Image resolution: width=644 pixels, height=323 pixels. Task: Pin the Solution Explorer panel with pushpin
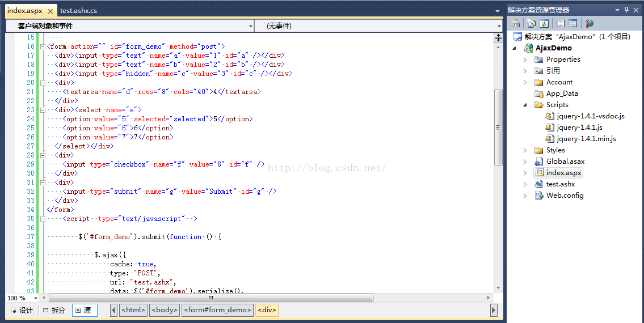627,10
